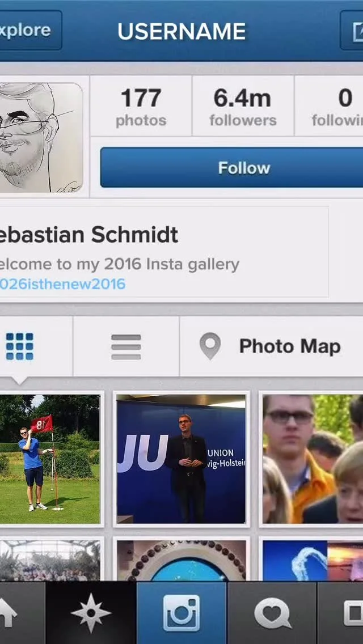
Task: Open the crowd photo with glasses man
Action: 313,459
